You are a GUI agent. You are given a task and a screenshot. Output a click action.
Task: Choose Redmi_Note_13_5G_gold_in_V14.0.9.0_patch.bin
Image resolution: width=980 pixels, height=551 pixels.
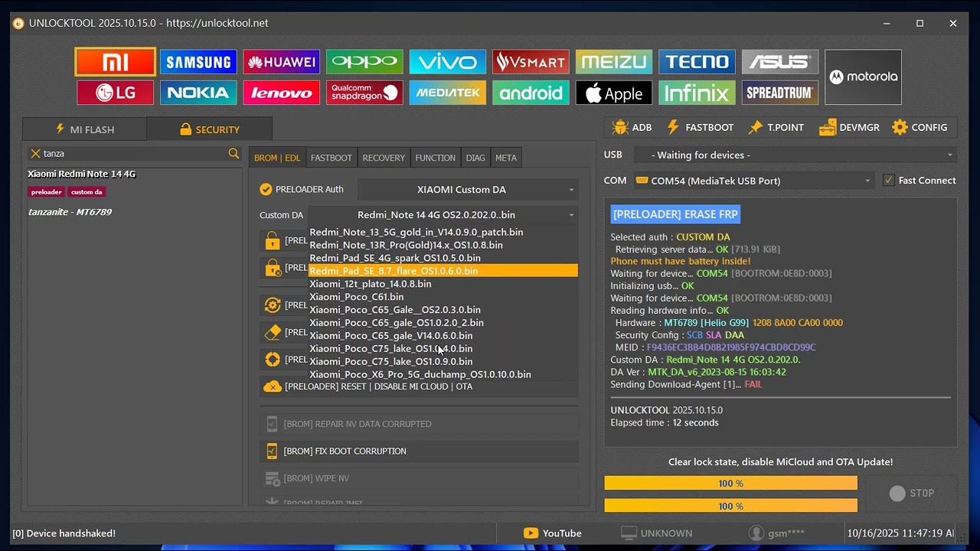click(x=443, y=232)
